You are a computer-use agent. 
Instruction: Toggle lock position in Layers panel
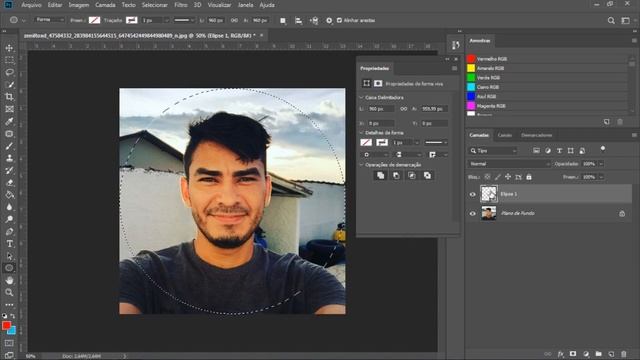[508, 177]
